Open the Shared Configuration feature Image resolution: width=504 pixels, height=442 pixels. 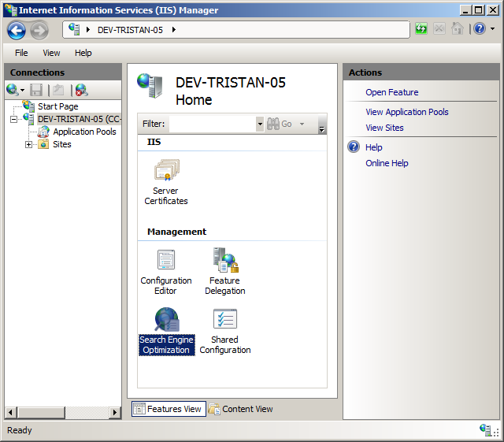click(225, 331)
